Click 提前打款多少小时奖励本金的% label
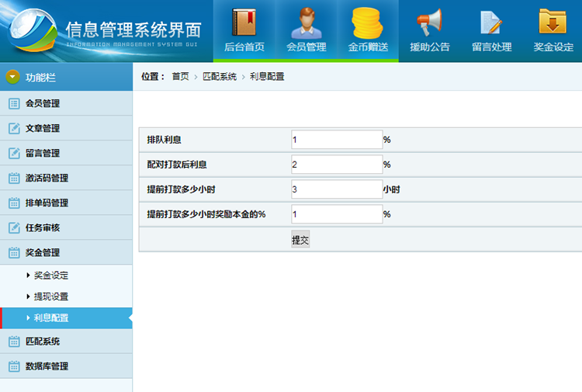The width and height of the screenshot is (582, 392). (x=206, y=214)
